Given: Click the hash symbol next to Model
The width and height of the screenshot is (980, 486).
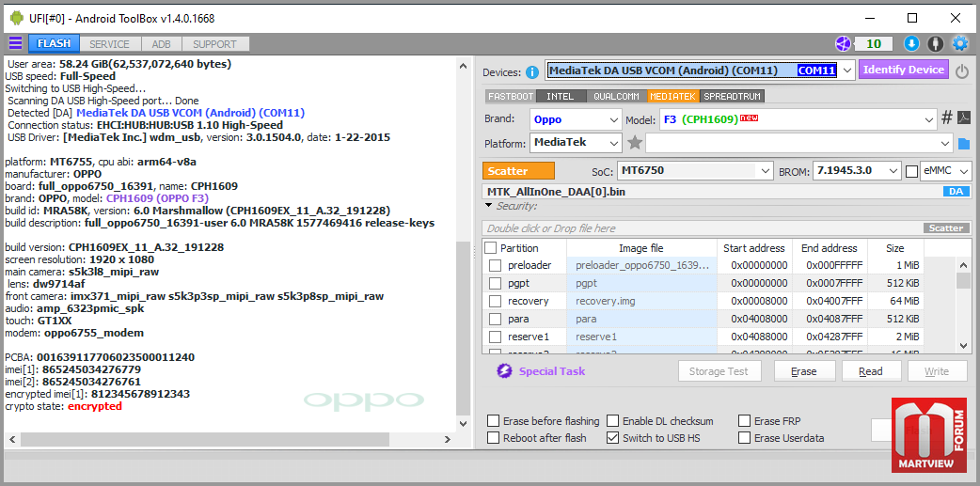Looking at the screenshot, I should (x=947, y=118).
